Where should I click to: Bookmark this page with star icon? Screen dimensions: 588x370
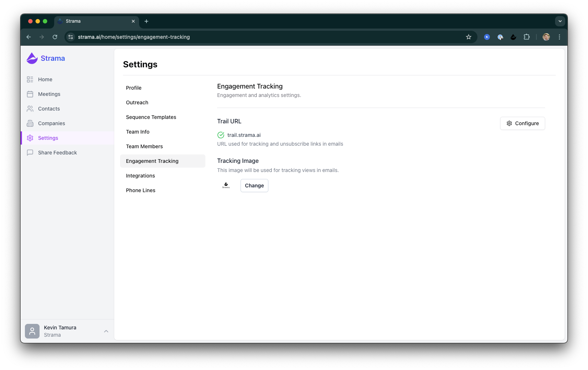click(469, 37)
